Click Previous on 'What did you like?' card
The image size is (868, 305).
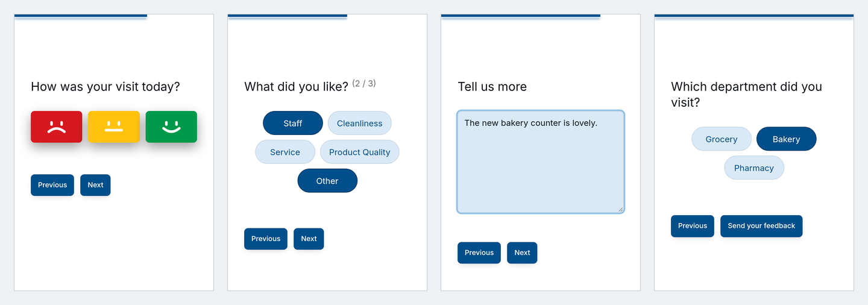click(266, 239)
